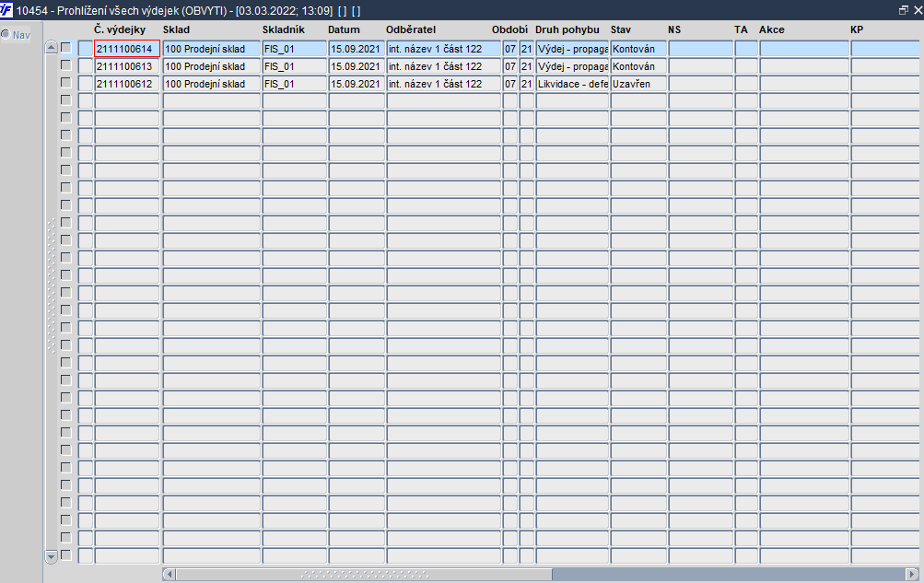Click the horizontal scroll right arrow
924x583 pixels.
912,574
